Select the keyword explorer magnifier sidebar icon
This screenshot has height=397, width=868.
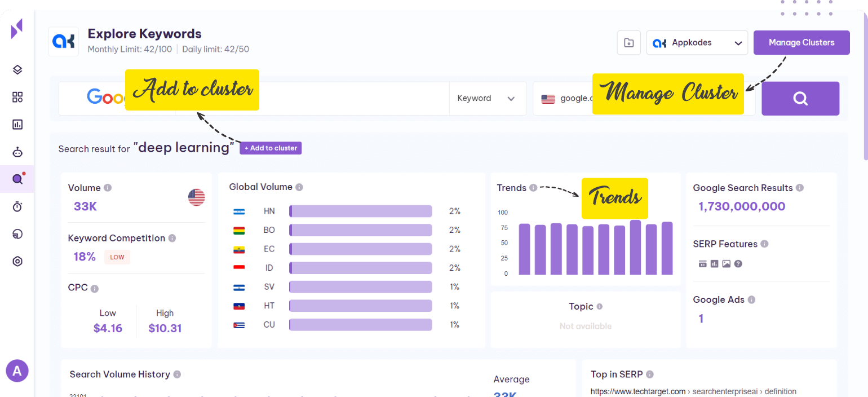(x=17, y=179)
